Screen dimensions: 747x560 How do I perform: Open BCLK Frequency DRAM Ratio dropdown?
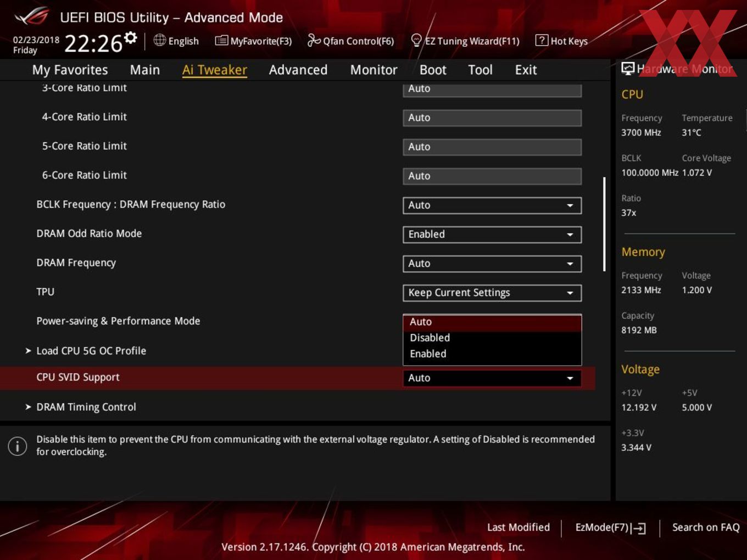click(492, 205)
